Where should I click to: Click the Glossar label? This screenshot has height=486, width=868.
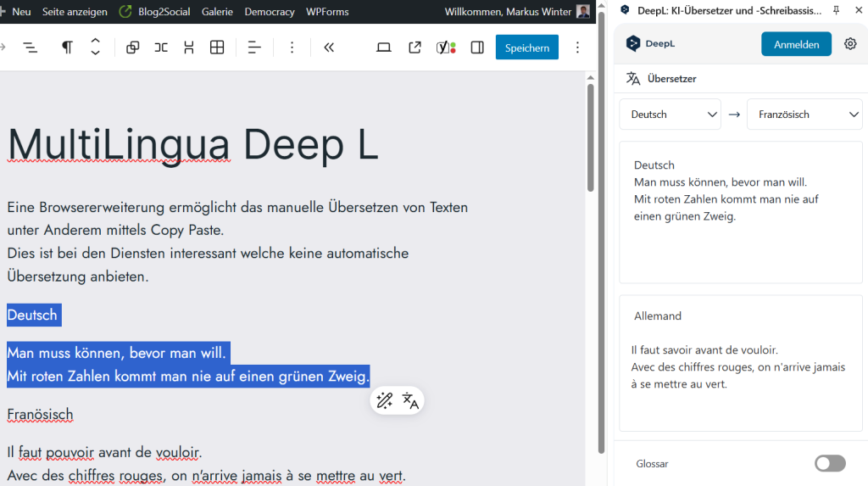652,464
